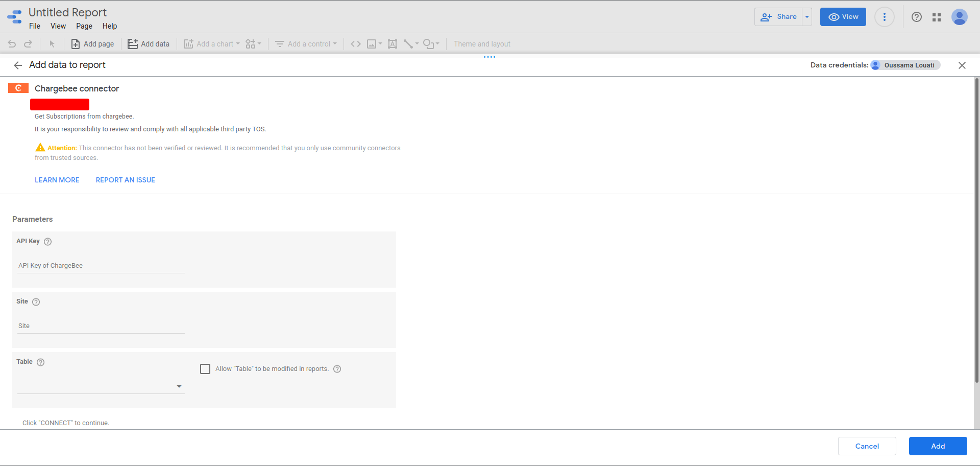Focus the API Key of ChargeBee field
The width and height of the screenshot is (980, 466).
click(x=101, y=266)
